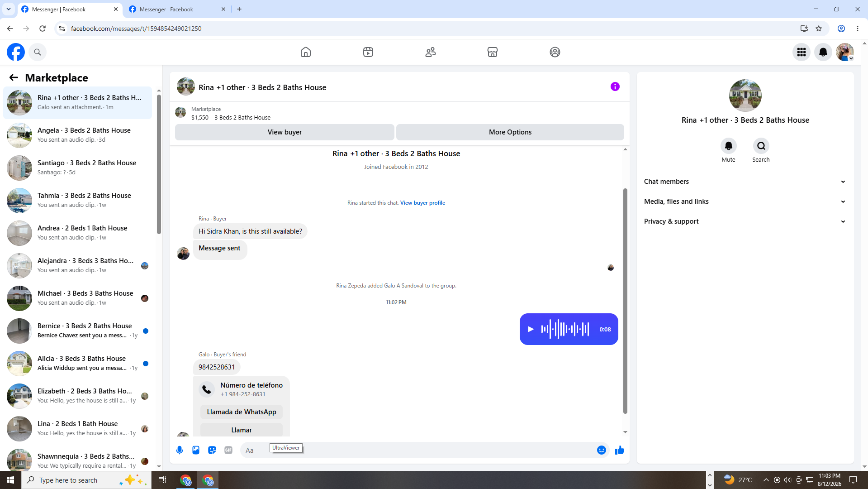Screen dimensions: 868x489
Task: Open conversation information icon
Action: coord(615,86)
